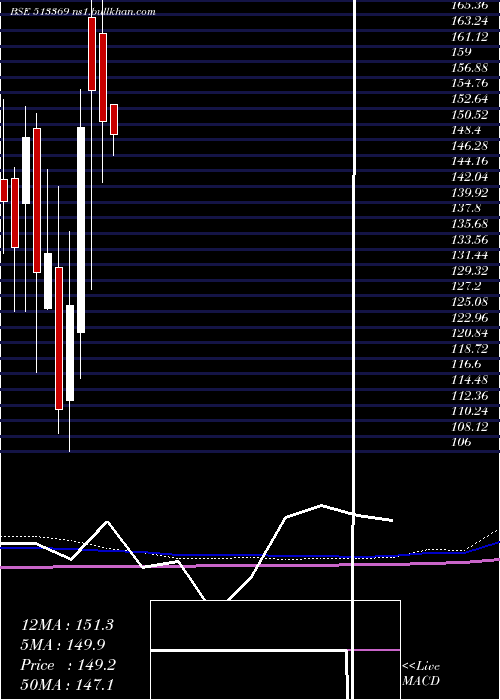This screenshot has width=500, height=700.
Task: Click the <<Live MACD label
Action: pyautogui.click(x=421, y=674)
